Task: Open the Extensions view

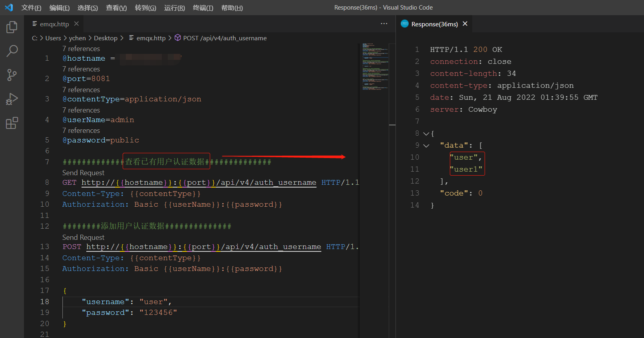Action: tap(12, 123)
